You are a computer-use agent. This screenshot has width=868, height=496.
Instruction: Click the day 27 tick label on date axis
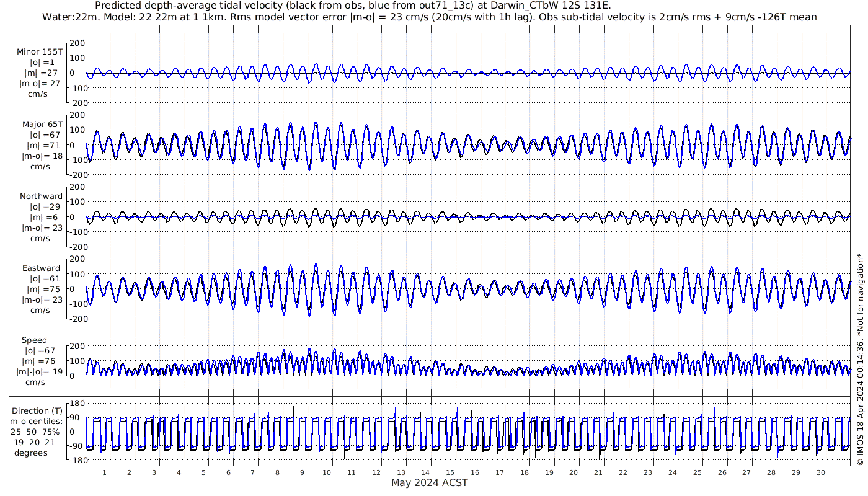746,472
